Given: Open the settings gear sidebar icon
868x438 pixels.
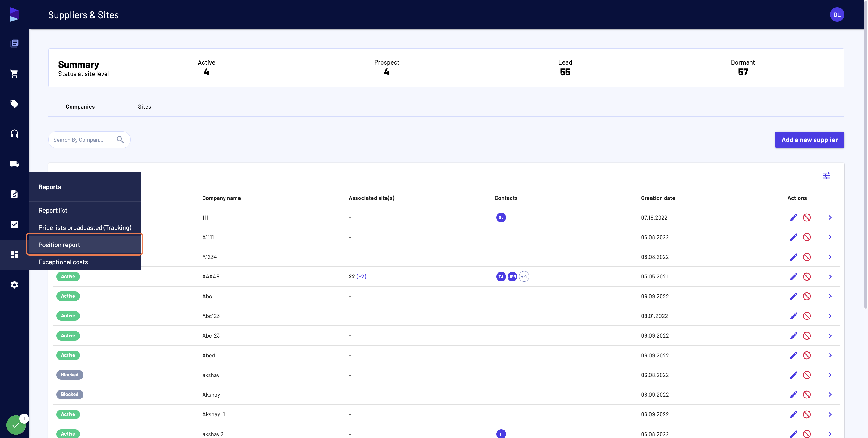Looking at the screenshot, I should 14,284.
